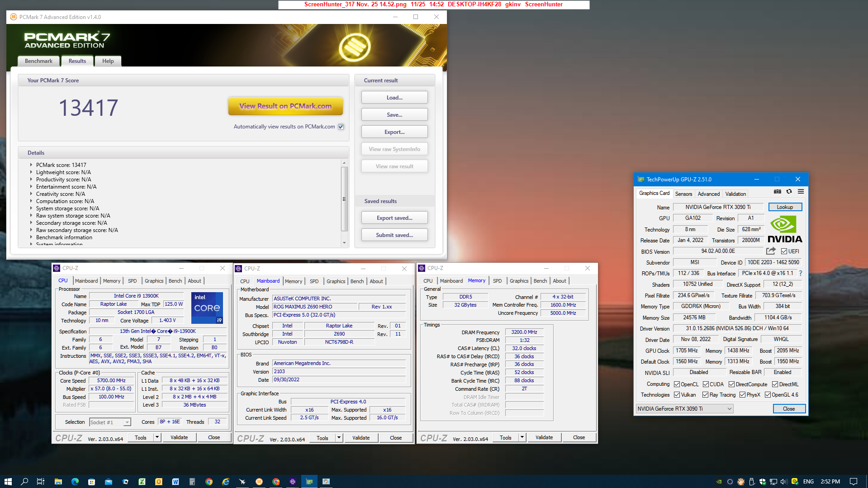Click the scroll-down arrow in Details list
Image resolution: width=868 pixels, height=488 pixels.
344,243
